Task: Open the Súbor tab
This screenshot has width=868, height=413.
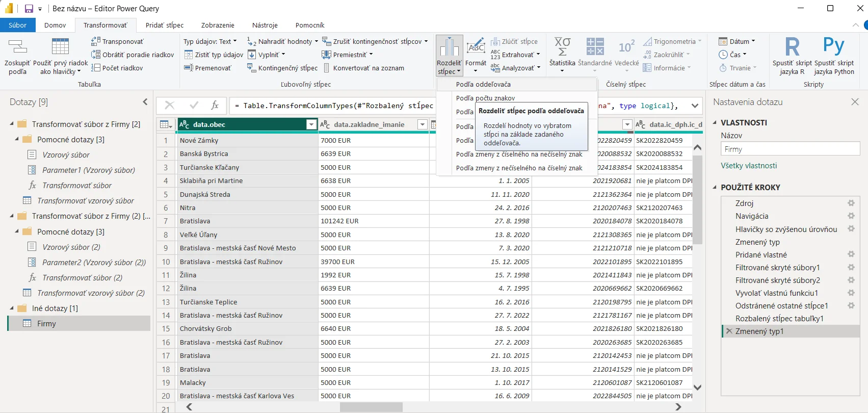Action: coord(17,25)
